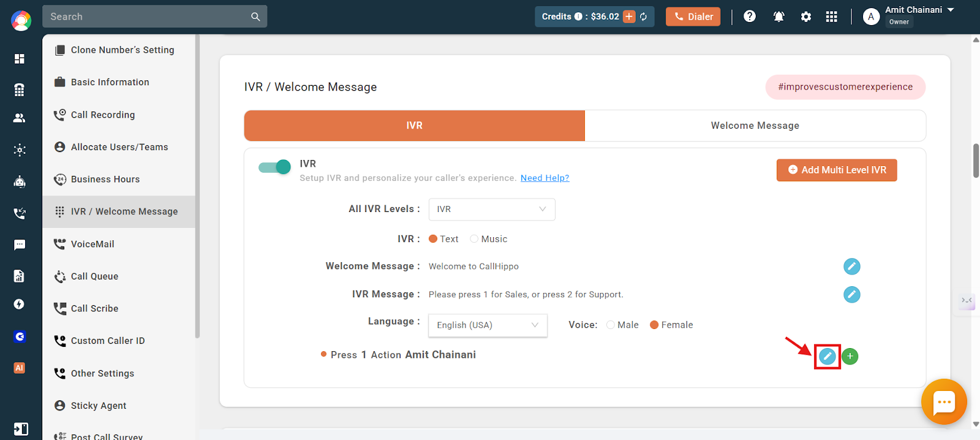980x440 pixels.
Task: Open the numbers keypad icon in left rail
Action: click(x=20, y=89)
